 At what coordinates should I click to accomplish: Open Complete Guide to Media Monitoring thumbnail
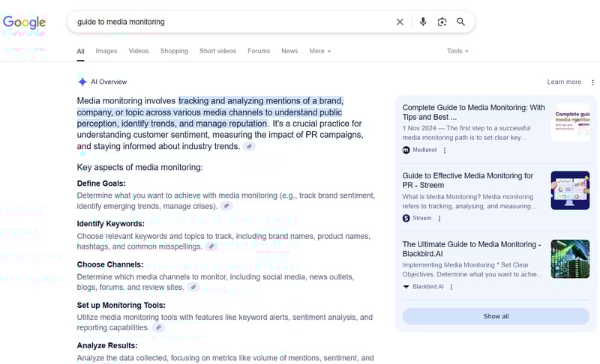(570, 122)
